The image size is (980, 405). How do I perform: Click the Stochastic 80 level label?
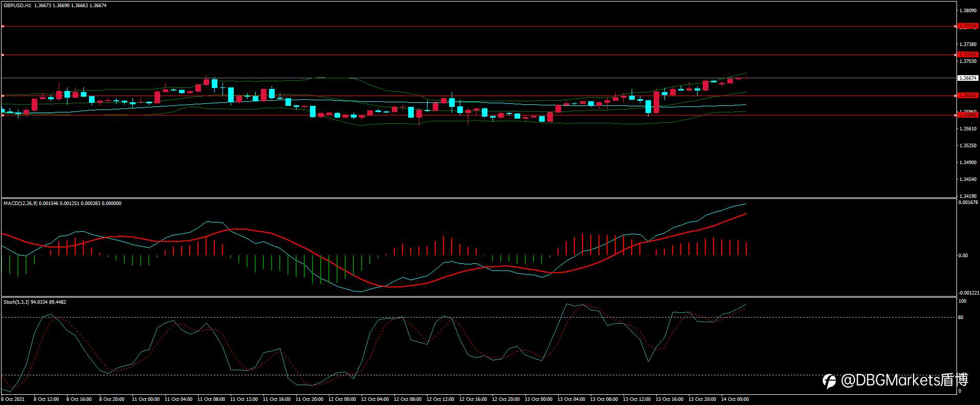[961, 318]
